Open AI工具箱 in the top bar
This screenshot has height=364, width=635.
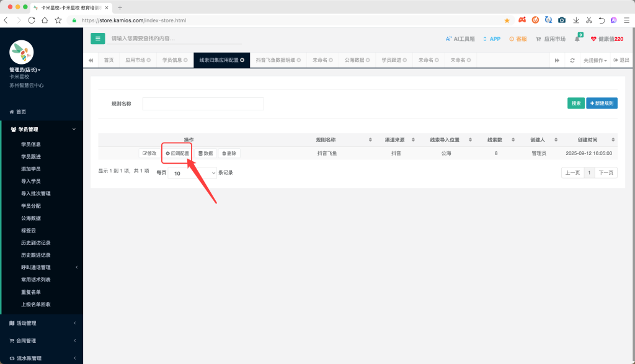[460, 38]
